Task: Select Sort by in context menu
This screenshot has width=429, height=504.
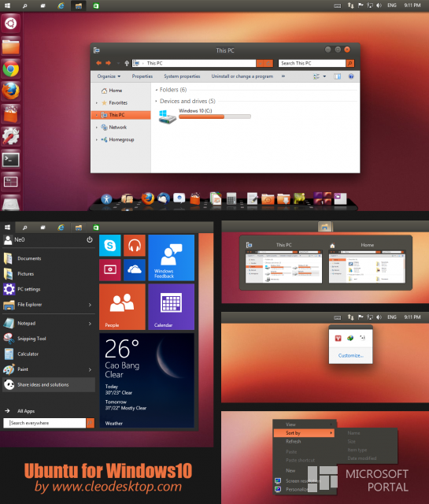Action: (x=304, y=433)
